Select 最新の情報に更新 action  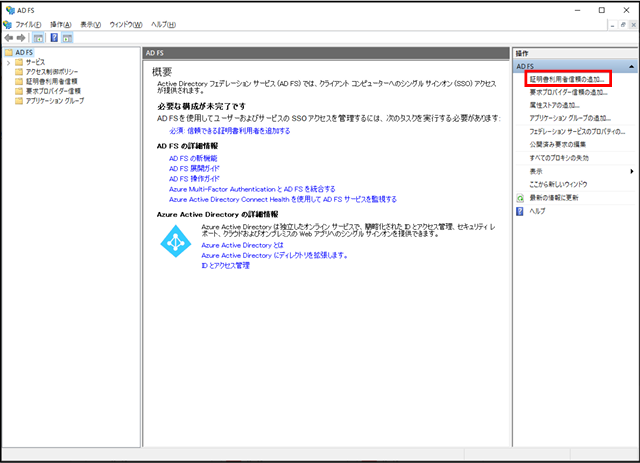coord(554,198)
